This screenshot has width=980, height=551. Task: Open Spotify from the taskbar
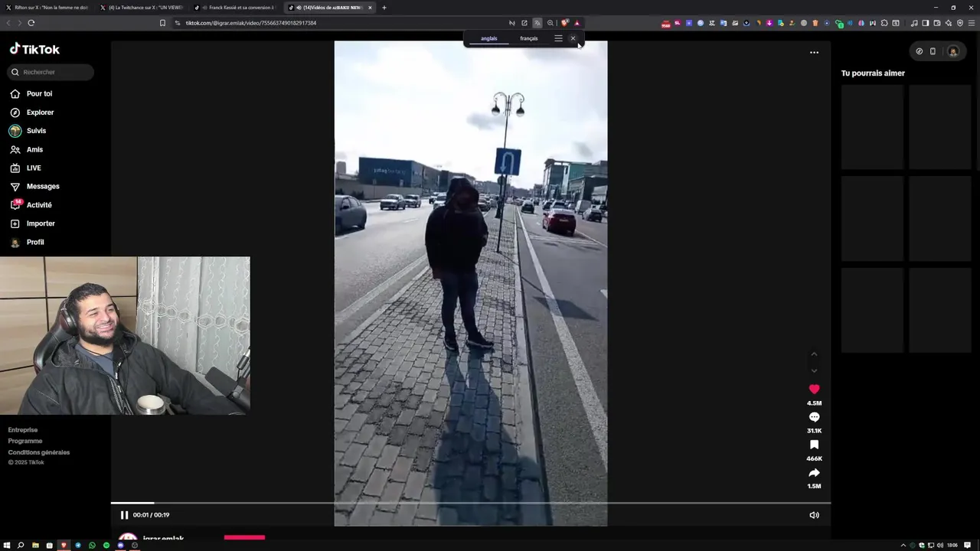106,546
